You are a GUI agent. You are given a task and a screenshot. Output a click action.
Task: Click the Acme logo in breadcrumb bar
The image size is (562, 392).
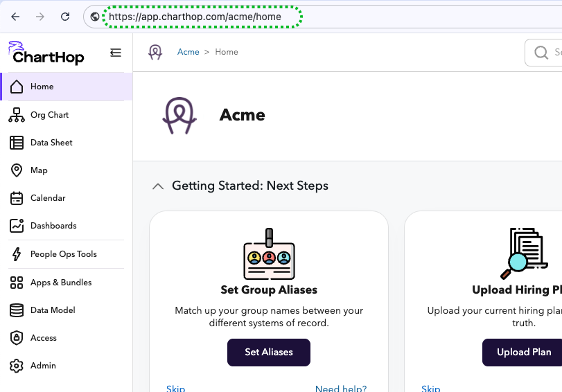click(155, 53)
